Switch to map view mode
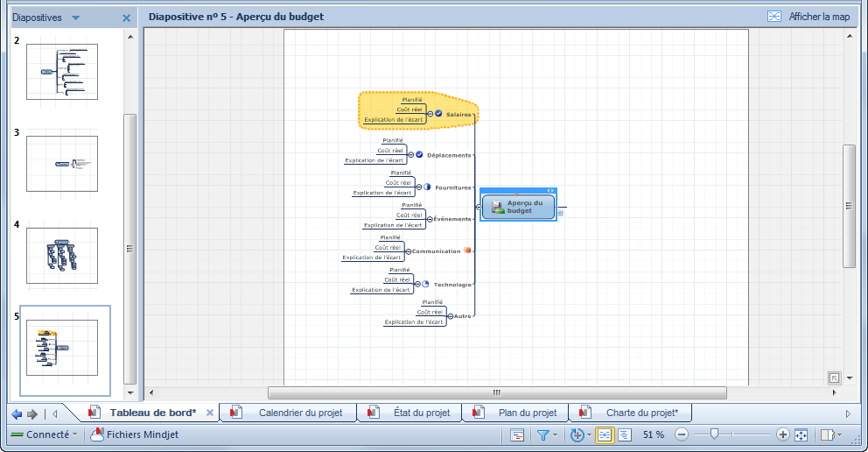 [x=605, y=434]
